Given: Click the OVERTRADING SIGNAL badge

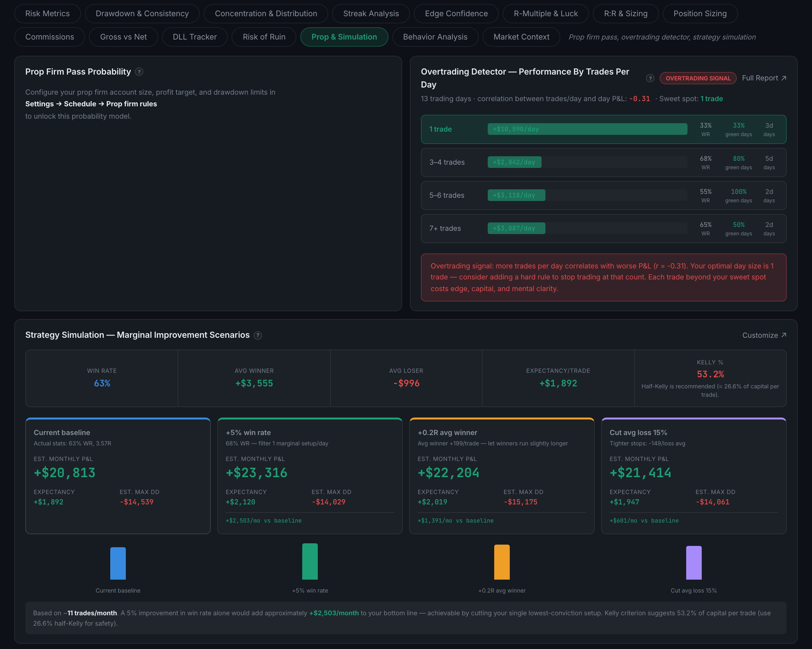Looking at the screenshot, I should pos(698,78).
